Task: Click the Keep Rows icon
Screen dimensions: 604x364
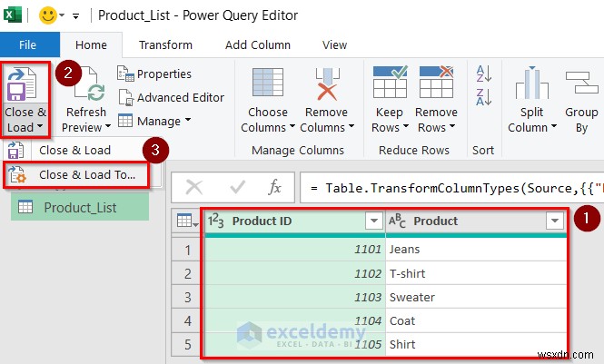Action: [390, 82]
